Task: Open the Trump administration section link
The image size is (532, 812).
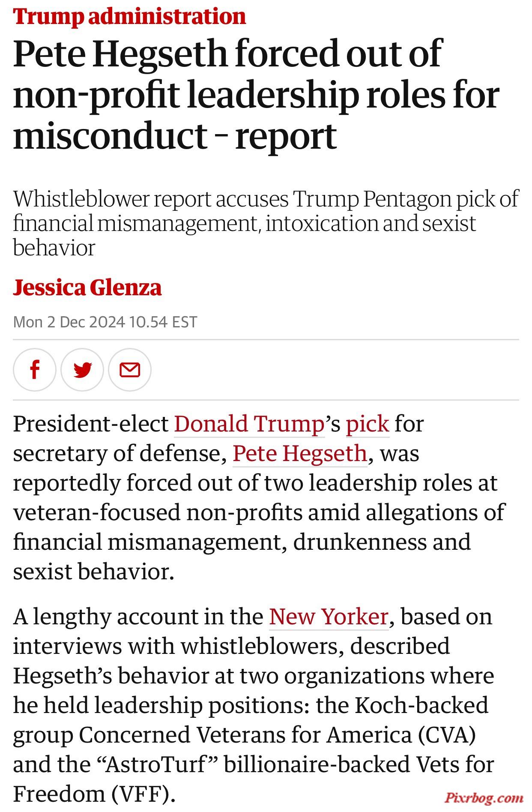Action: coord(129,16)
